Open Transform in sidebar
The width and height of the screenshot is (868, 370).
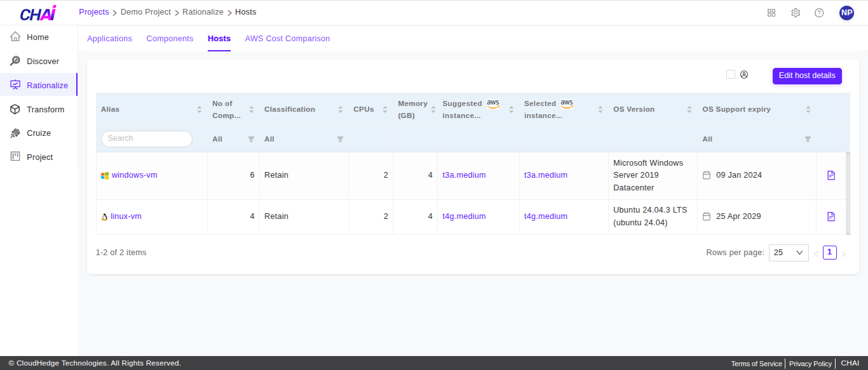[x=39, y=109]
